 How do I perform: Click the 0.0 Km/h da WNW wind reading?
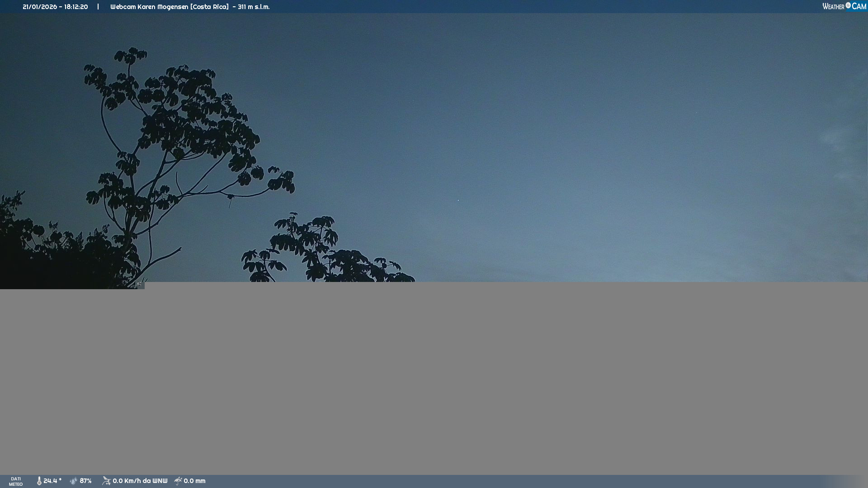140,481
